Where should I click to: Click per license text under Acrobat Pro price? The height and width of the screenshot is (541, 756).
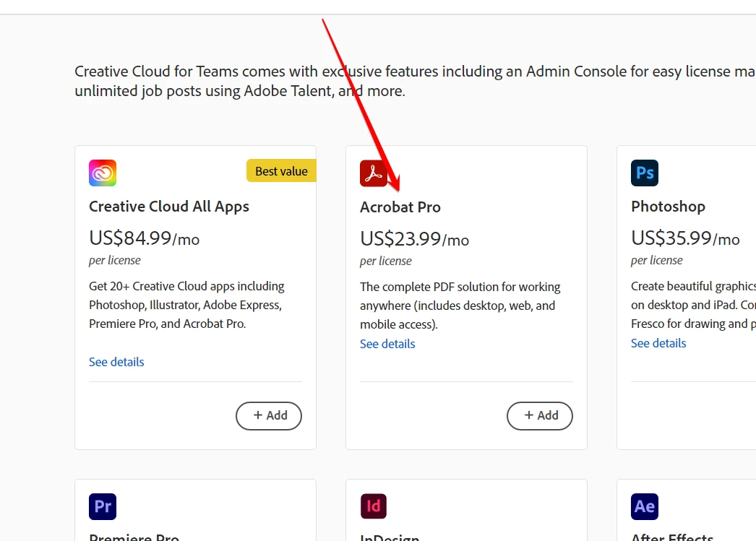[x=386, y=261]
